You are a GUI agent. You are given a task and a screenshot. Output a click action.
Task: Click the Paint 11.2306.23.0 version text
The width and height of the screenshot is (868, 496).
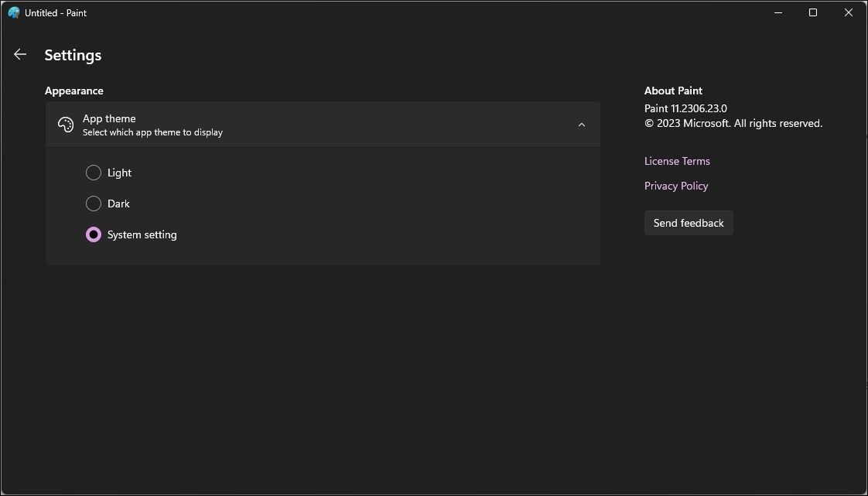click(685, 108)
